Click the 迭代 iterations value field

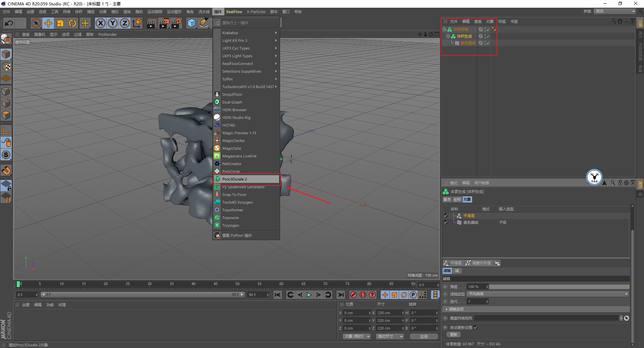tap(478, 301)
